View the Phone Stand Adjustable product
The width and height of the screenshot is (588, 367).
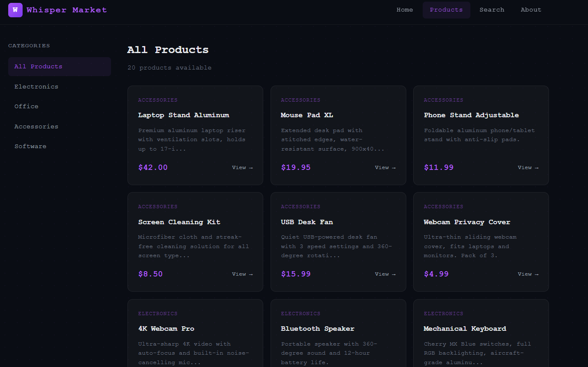coord(528,167)
